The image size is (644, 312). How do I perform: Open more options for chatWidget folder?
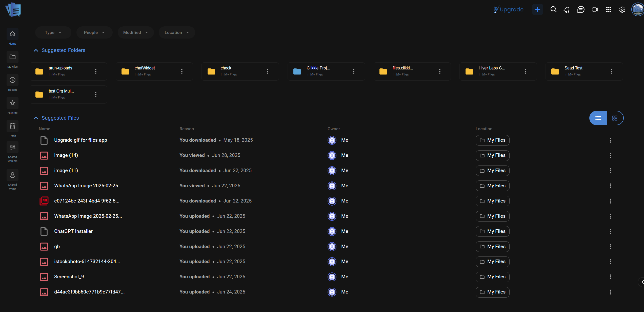182,71
